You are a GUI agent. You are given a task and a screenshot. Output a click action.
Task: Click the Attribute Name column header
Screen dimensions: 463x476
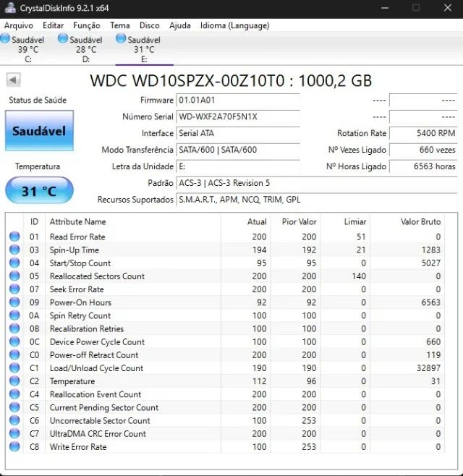[133, 221]
